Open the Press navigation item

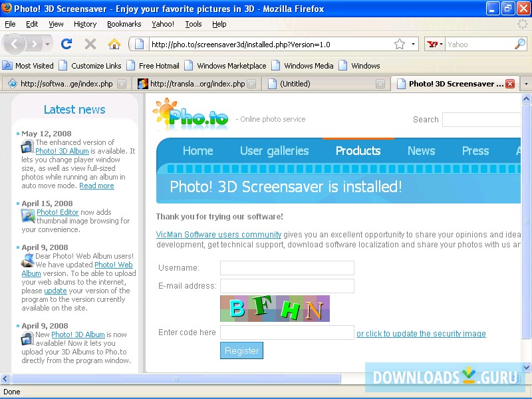coord(475,151)
